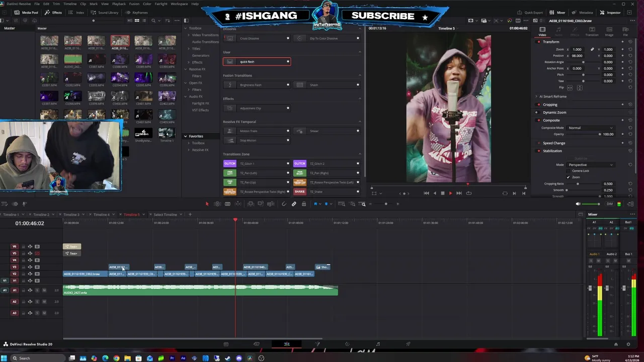This screenshot has width=644, height=362.
Task: Toggle timeline Snapping magnet icon
Action: tap(284, 204)
